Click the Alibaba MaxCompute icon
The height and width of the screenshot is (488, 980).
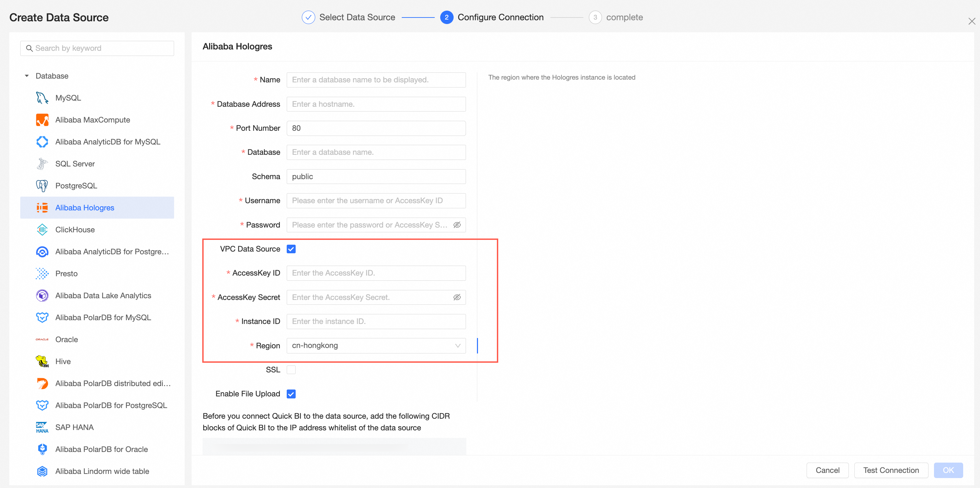click(x=42, y=120)
